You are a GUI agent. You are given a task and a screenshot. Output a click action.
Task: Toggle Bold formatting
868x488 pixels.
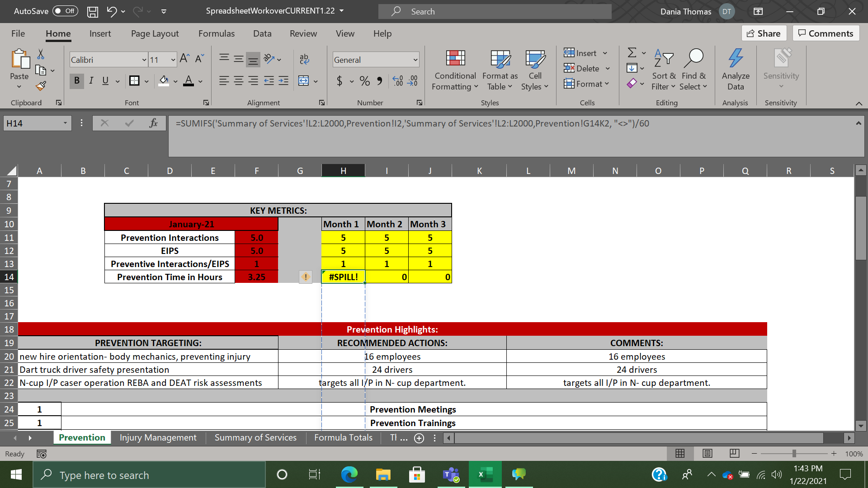77,81
